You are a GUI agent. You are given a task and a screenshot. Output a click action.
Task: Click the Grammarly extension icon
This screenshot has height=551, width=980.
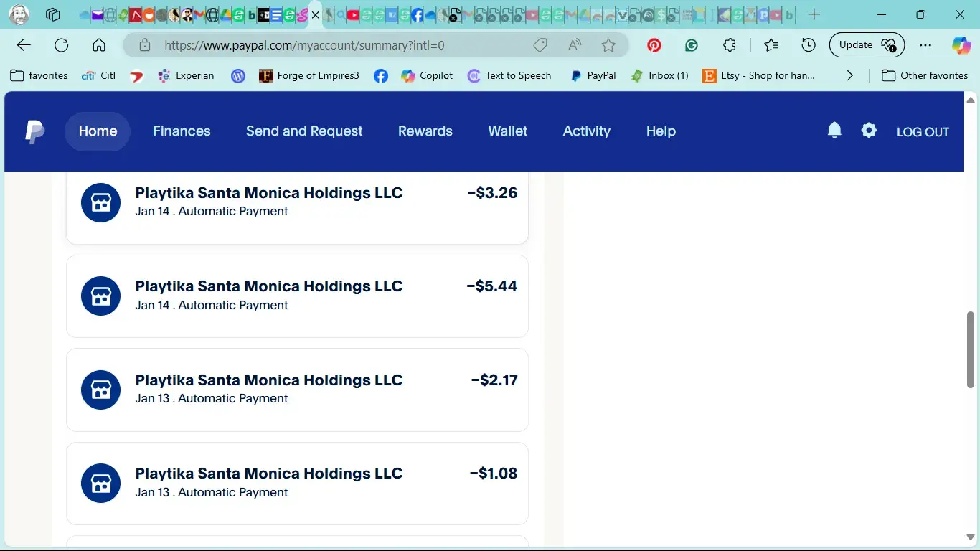pos(692,45)
